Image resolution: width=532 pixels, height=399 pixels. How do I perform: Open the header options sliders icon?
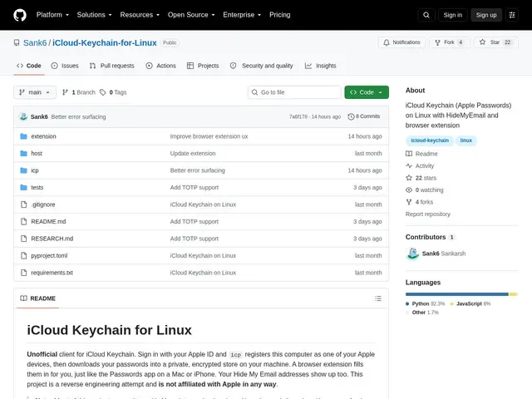(512, 15)
